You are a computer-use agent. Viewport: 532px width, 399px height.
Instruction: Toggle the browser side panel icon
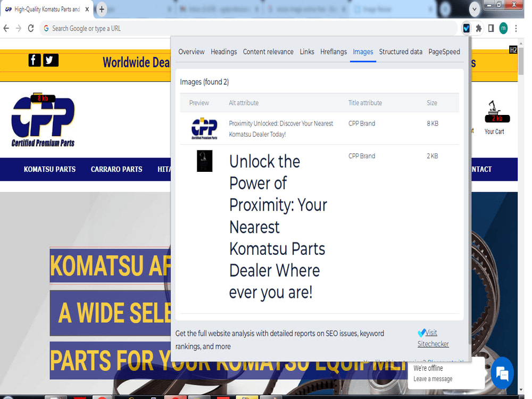491,29
